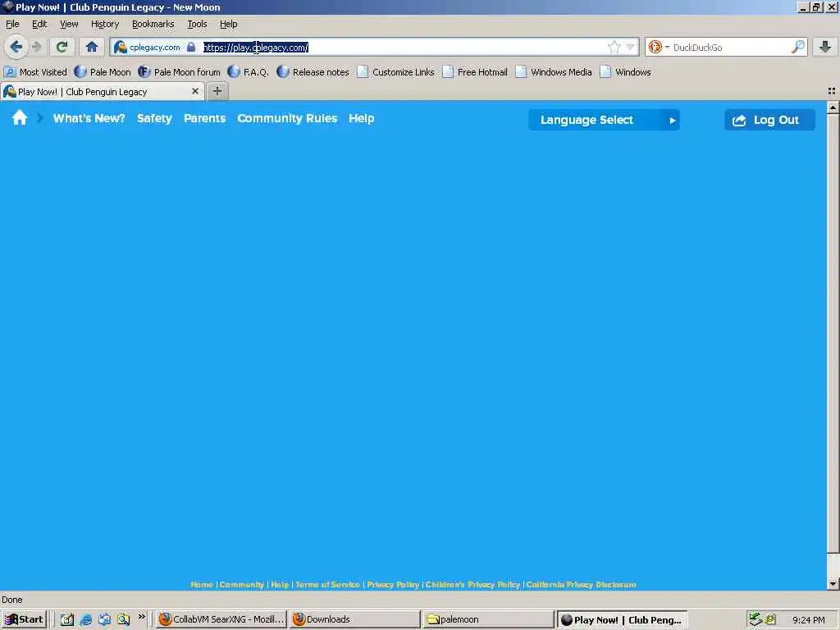Viewport: 840px width, 630px height.
Task: Open the URL history dropdown arrow
Action: [x=631, y=47]
